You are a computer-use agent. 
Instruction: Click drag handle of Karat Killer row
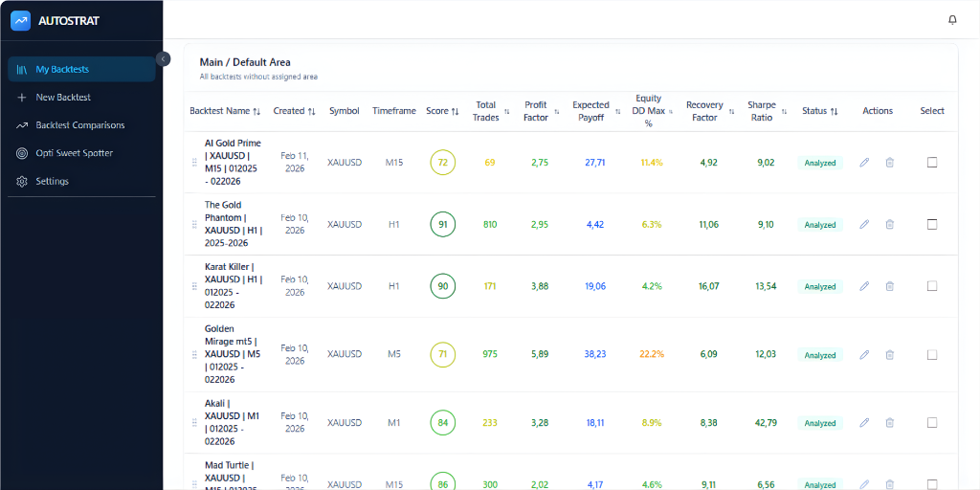[194, 286]
